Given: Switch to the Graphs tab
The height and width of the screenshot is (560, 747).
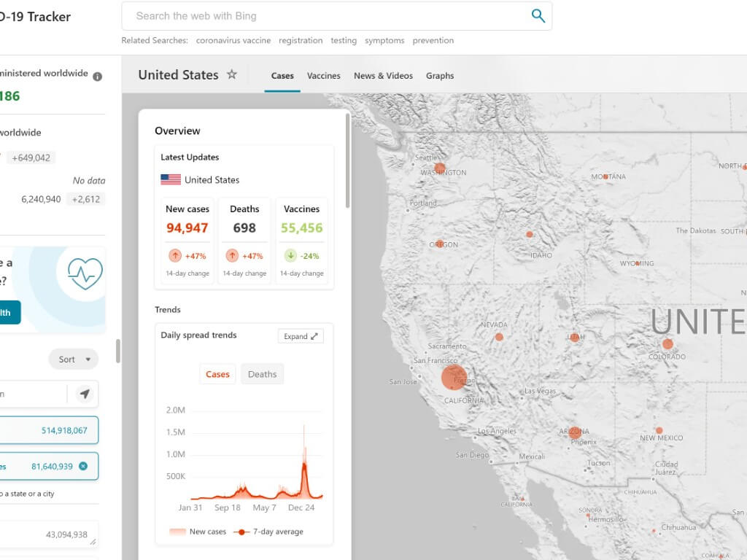Looking at the screenshot, I should (440, 76).
